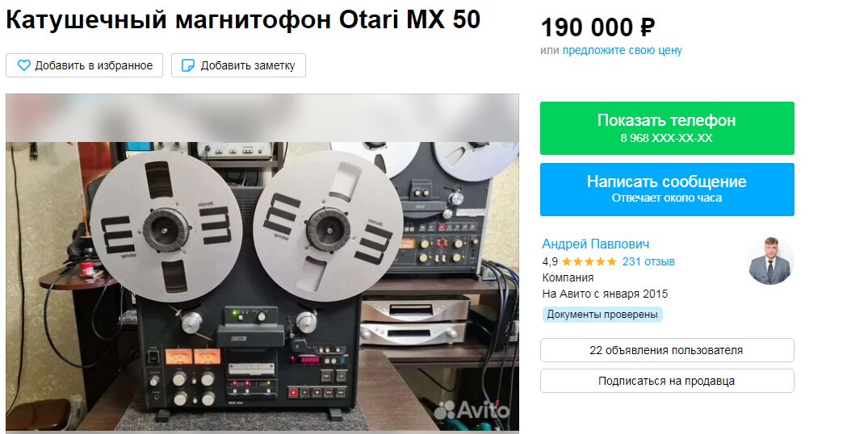The image size is (868, 434).
Task: Open the seller's profile avatar photo
Action: (x=770, y=261)
